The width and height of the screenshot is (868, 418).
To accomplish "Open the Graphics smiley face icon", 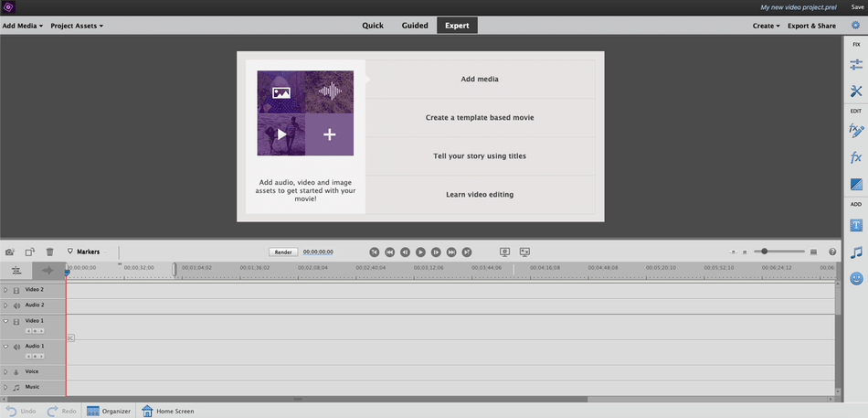I will pyautogui.click(x=856, y=279).
